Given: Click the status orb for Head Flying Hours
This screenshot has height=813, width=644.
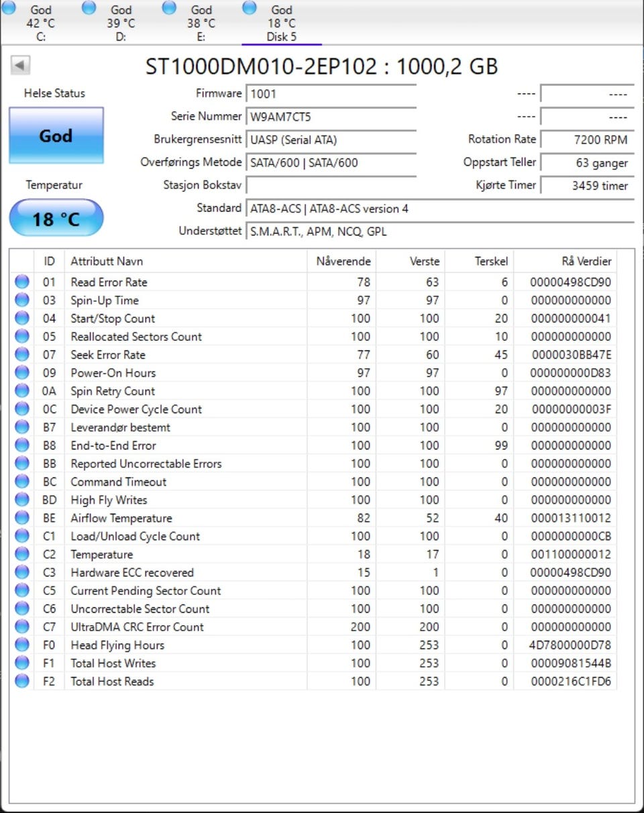Looking at the screenshot, I should (22, 644).
